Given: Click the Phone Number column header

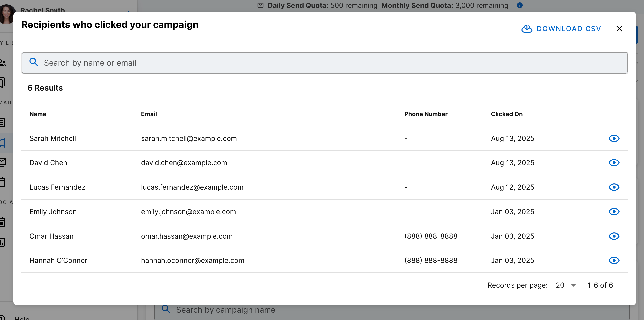Looking at the screenshot, I should pyautogui.click(x=426, y=114).
